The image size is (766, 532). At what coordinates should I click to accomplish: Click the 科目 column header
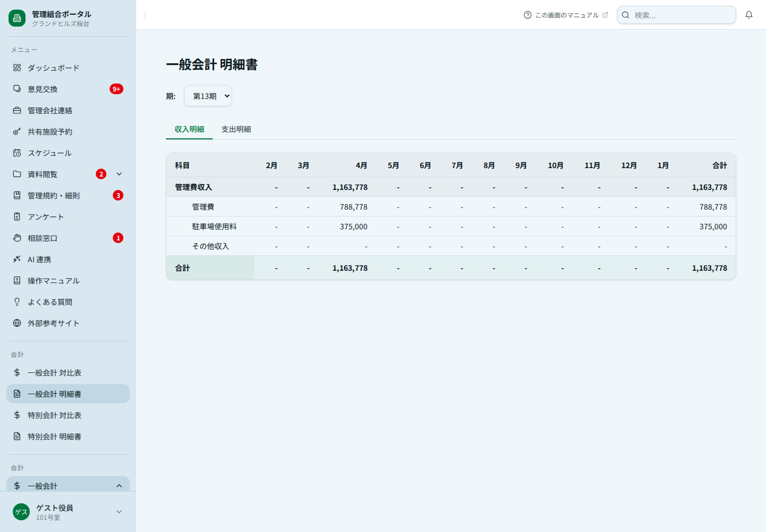182,165
